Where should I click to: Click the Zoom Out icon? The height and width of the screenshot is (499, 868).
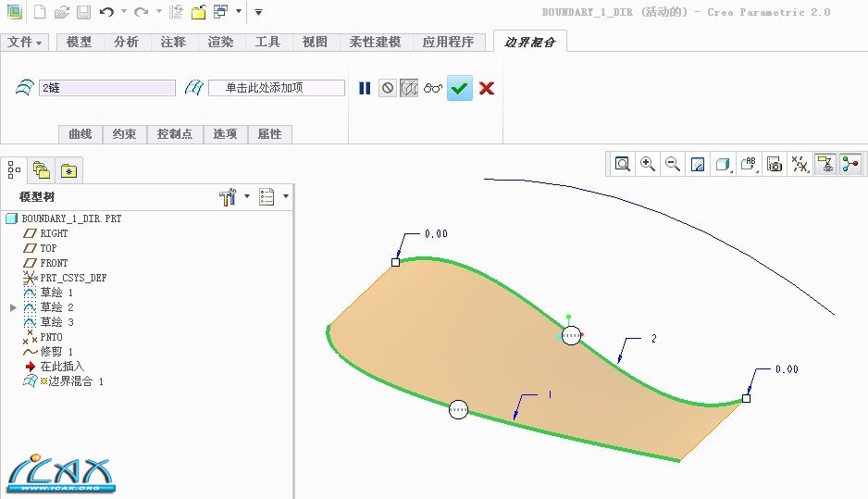pyautogui.click(x=673, y=165)
